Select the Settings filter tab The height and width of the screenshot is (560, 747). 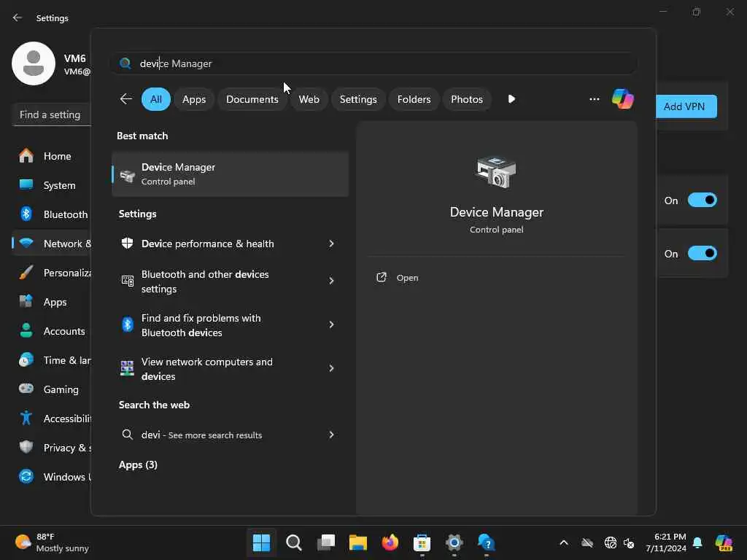point(357,99)
